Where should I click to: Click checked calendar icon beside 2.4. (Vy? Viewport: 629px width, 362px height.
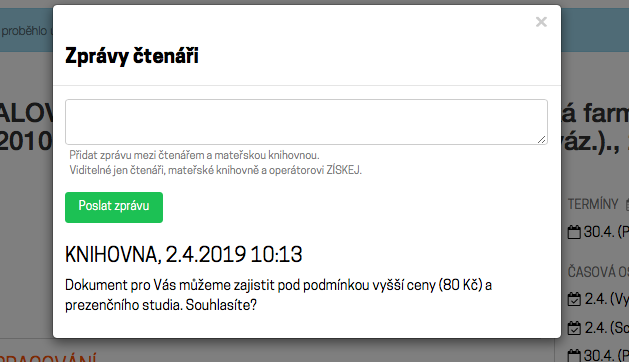(x=574, y=299)
